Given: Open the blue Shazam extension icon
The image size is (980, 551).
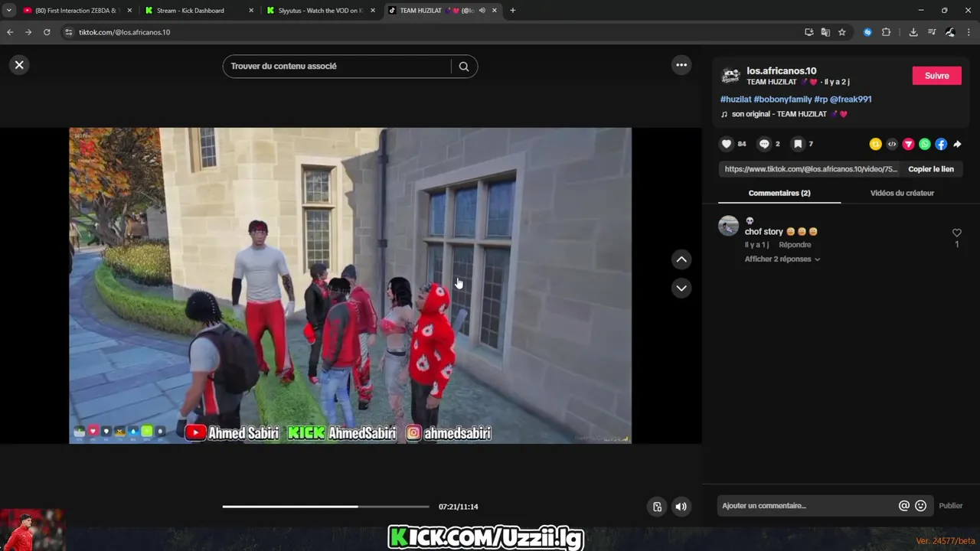Looking at the screenshot, I should click(867, 32).
